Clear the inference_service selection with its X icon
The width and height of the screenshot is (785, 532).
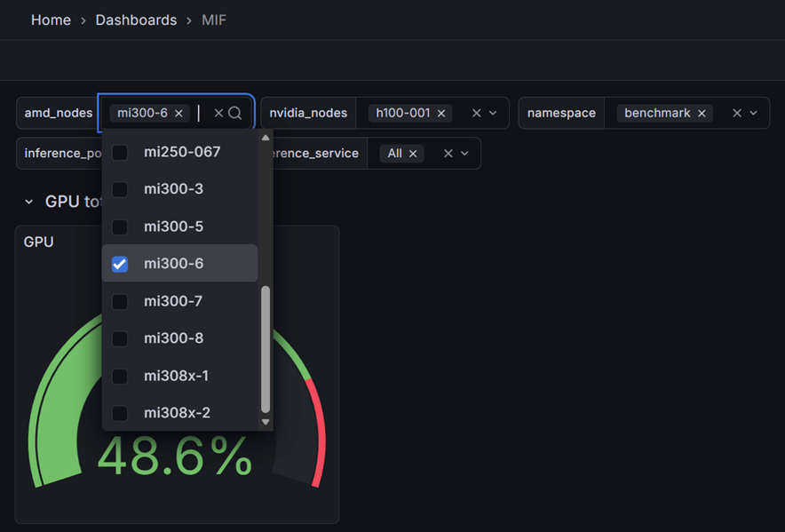coord(448,153)
